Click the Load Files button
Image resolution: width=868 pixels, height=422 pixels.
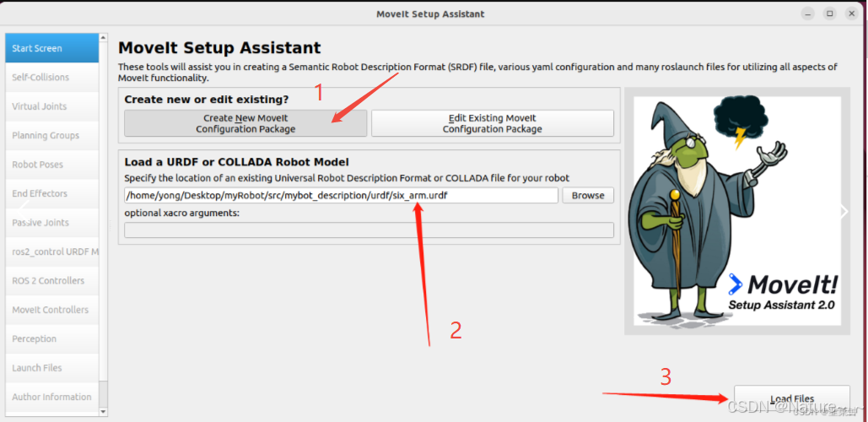(x=792, y=398)
